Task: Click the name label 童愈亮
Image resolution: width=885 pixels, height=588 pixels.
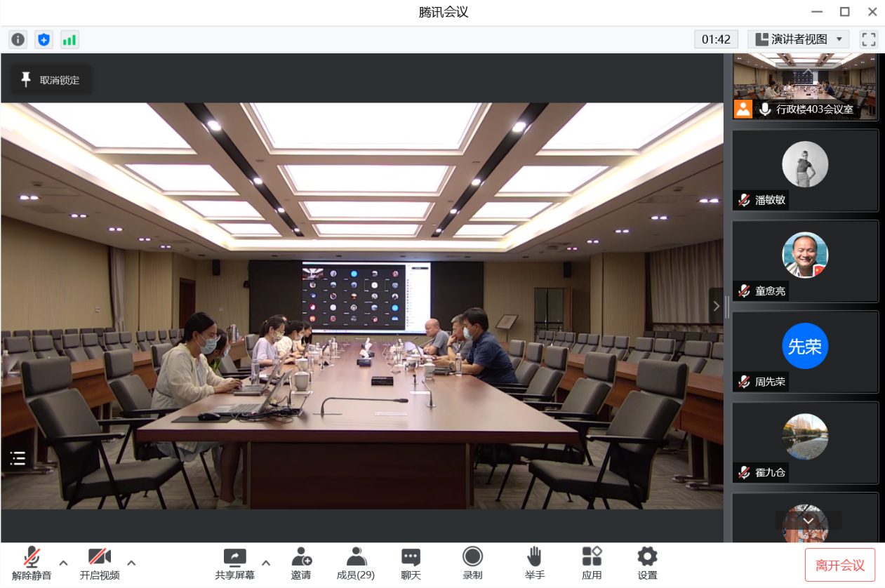Action: click(770, 291)
